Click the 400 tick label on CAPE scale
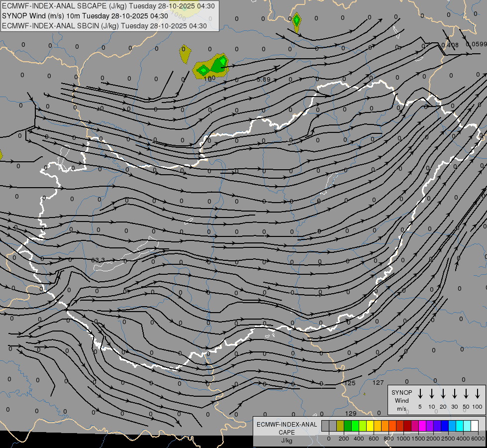Screen dimensions: 487x448 click(x=359, y=439)
